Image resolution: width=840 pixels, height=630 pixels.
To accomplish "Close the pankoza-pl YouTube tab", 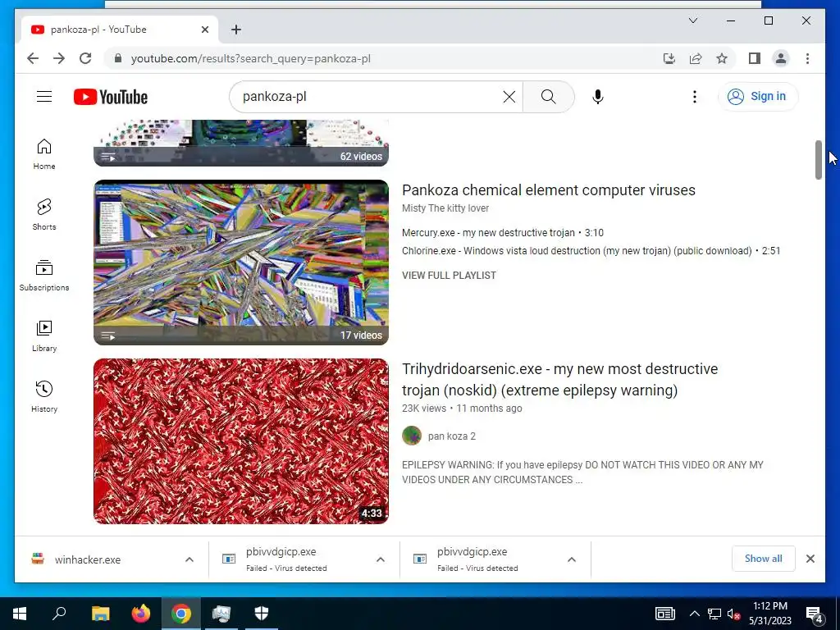I will coord(204,30).
